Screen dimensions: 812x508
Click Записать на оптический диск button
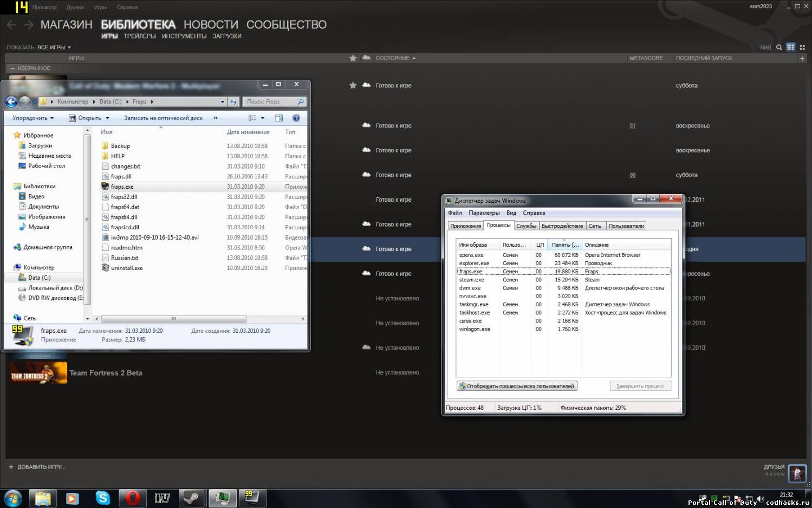(163, 118)
